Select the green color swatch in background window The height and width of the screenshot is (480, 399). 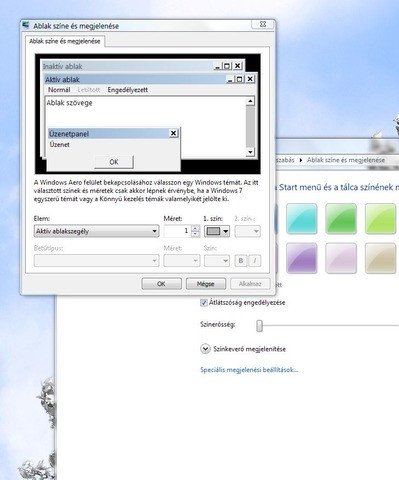coord(341,219)
